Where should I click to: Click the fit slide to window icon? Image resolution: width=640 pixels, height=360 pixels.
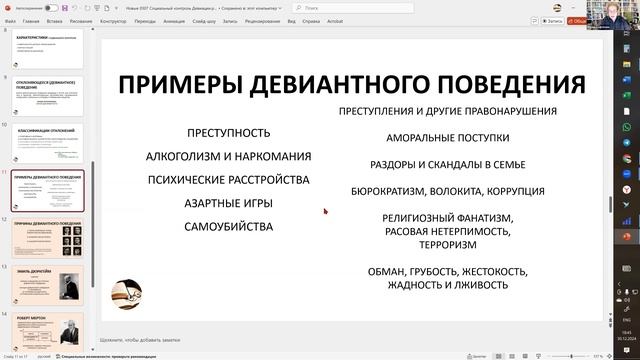(610, 356)
